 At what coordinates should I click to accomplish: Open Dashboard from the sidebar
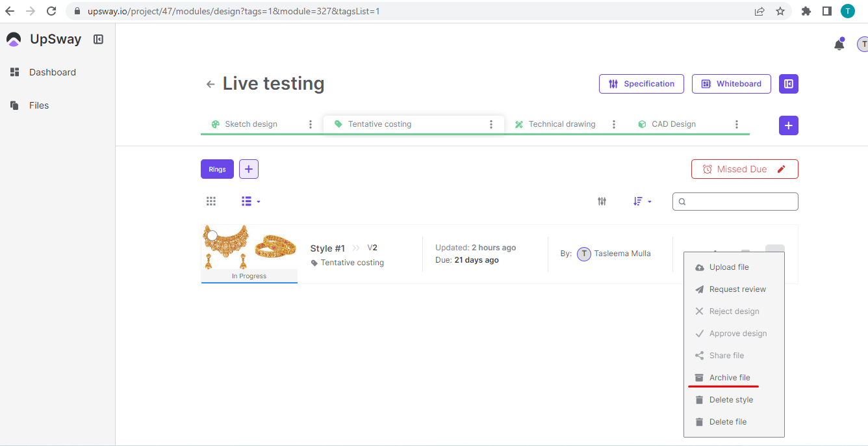click(x=52, y=72)
